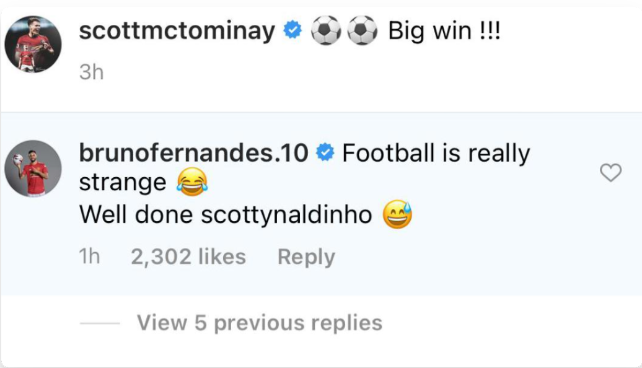Expand View 5 previous replies
642x368 pixels.
point(260,323)
